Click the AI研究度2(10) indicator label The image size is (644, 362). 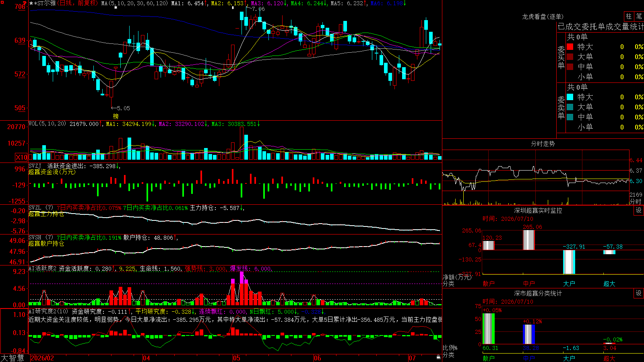click(49, 312)
